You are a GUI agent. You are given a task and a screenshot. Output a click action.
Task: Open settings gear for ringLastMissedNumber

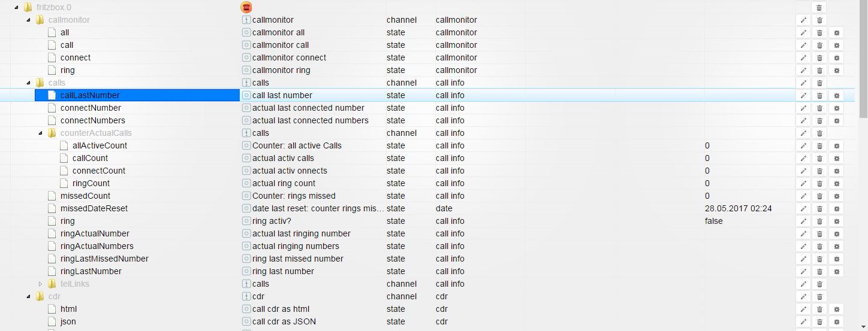pyautogui.click(x=836, y=259)
